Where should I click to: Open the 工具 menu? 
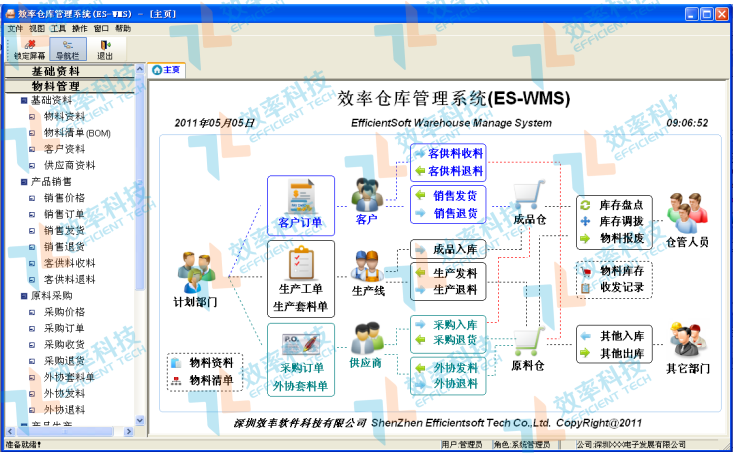point(58,29)
